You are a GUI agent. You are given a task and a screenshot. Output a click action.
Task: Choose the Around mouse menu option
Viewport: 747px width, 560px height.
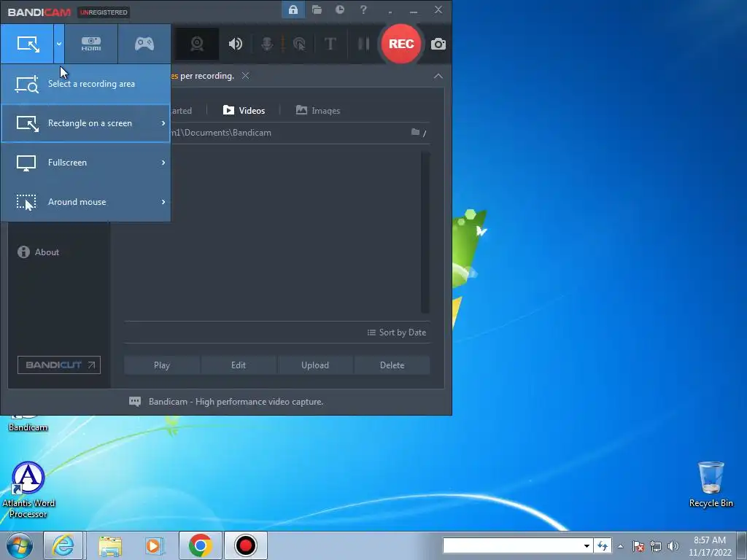86,202
